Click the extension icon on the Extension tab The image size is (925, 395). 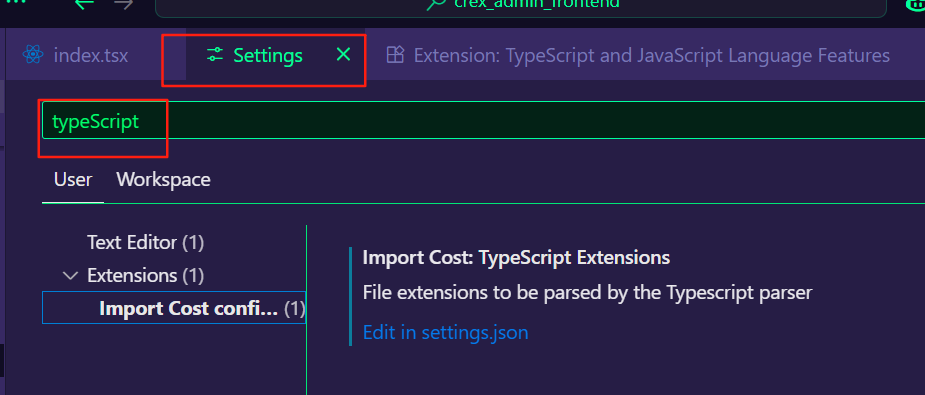point(395,55)
